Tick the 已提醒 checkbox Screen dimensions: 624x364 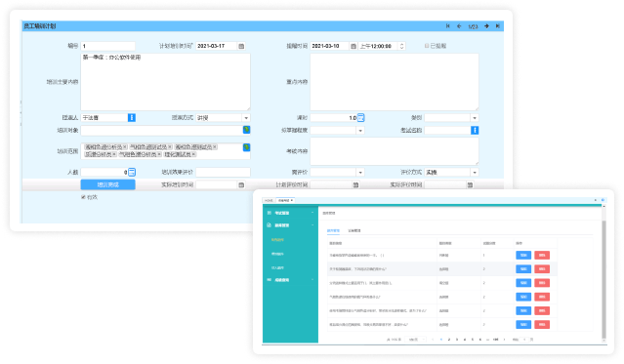(x=427, y=46)
